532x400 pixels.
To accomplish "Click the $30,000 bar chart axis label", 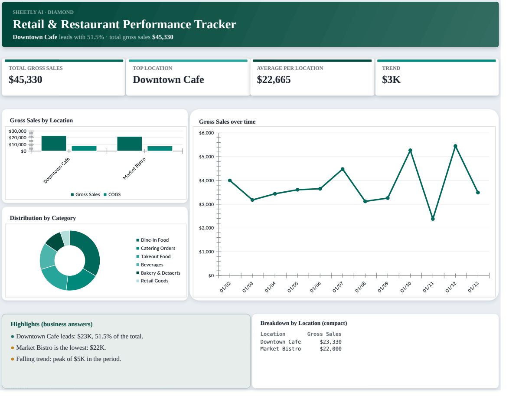I will (x=18, y=131).
